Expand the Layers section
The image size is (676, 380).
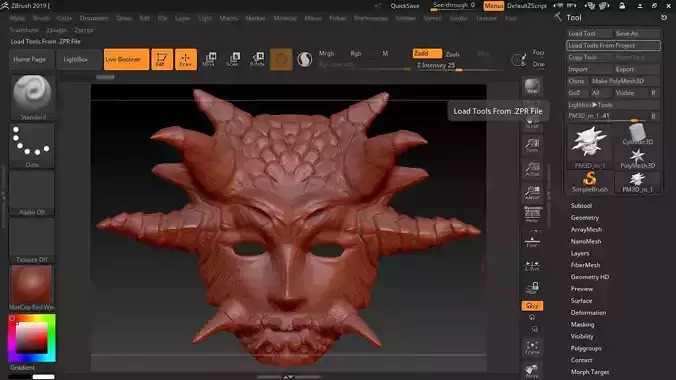[579, 253]
